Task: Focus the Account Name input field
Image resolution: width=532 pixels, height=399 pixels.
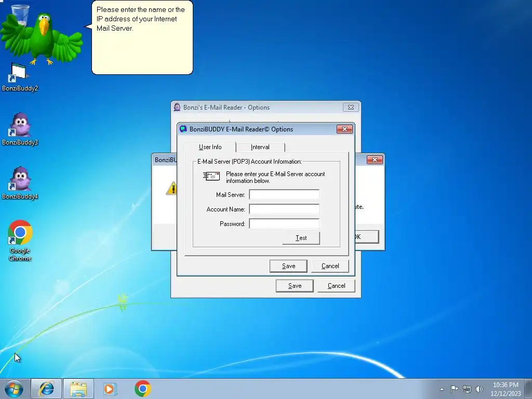Action: point(284,209)
